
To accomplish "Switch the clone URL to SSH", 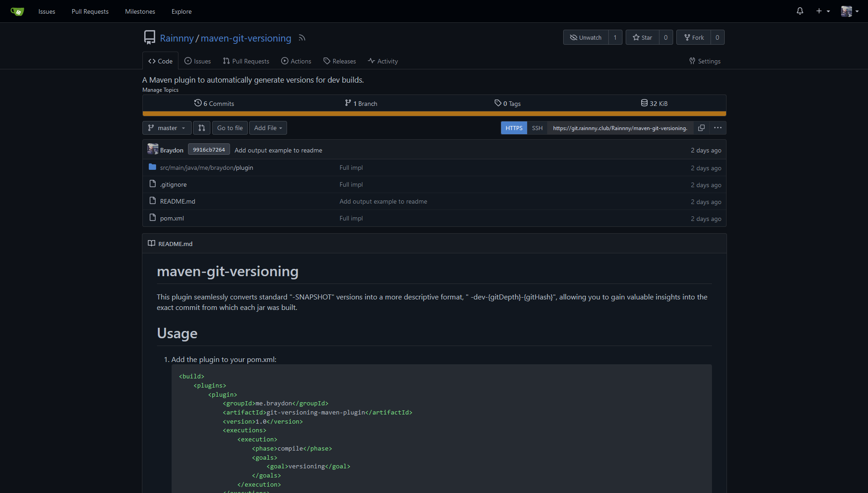I will (x=537, y=128).
